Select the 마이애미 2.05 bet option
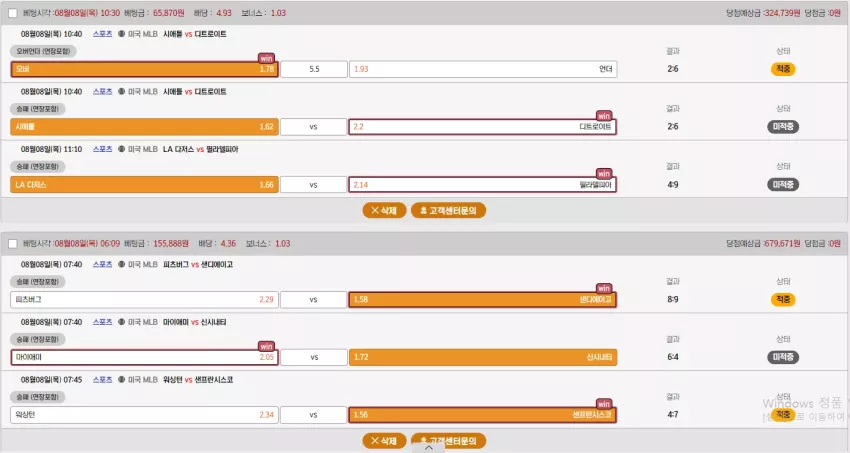 (144, 357)
